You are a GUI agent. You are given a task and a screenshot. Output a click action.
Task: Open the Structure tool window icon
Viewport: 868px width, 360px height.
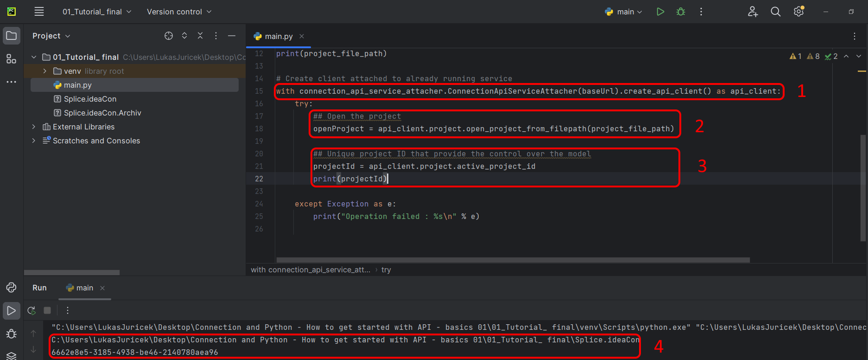(x=11, y=59)
